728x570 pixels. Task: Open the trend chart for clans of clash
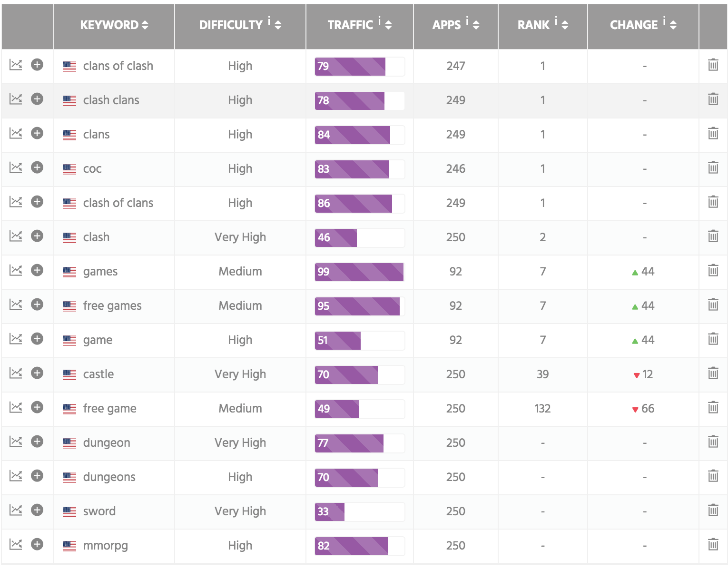(16, 65)
